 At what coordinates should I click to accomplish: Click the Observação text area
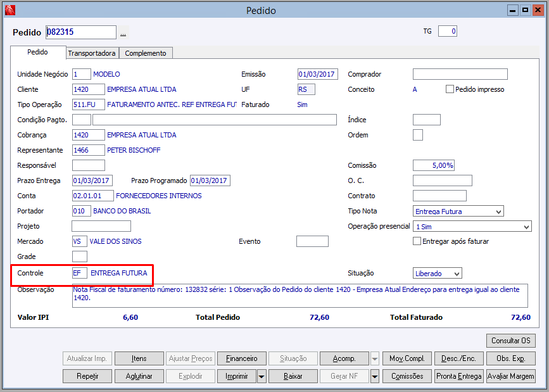tap(300, 296)
